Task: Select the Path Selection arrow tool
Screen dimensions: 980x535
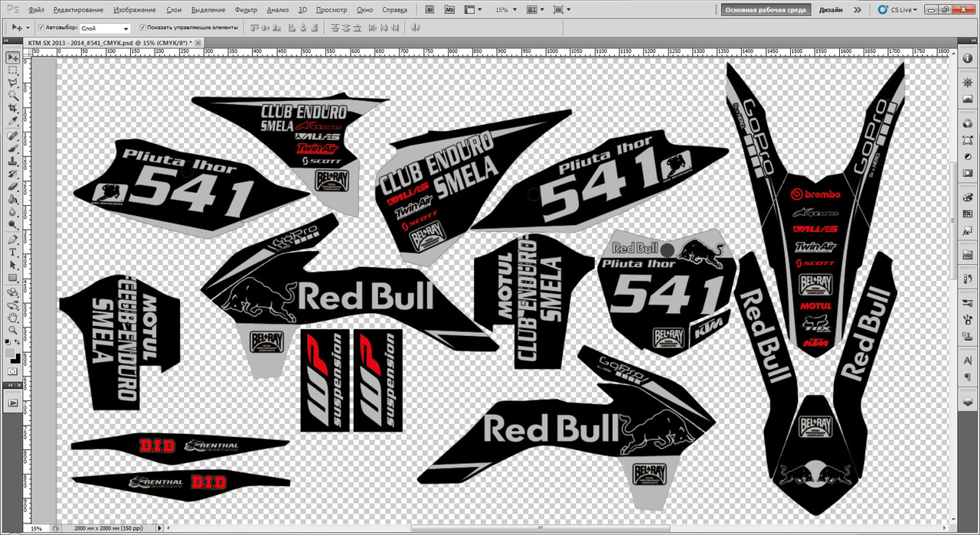Action: [x=13, y=265]
